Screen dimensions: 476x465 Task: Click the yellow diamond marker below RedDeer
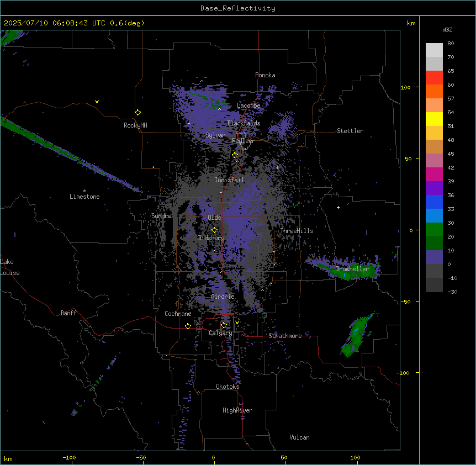pos(235,155)
